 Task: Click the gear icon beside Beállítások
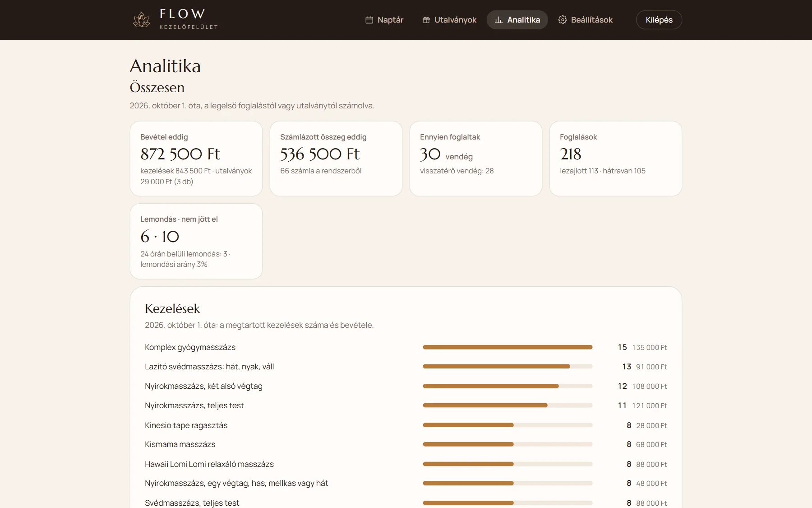[x=563, y=20]
